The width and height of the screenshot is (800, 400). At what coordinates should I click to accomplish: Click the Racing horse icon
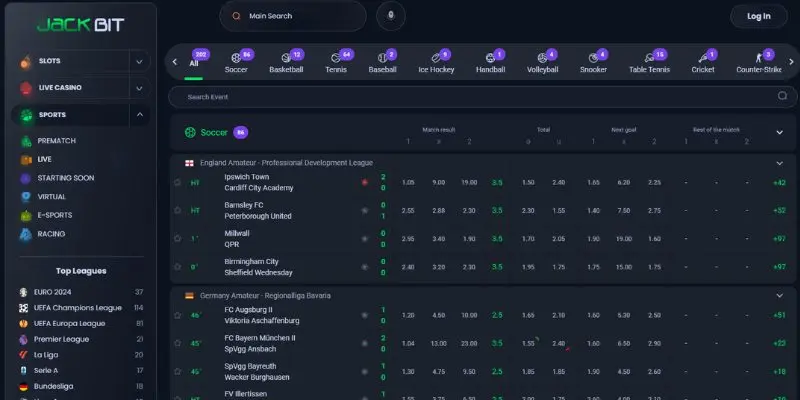pos(26,234)
